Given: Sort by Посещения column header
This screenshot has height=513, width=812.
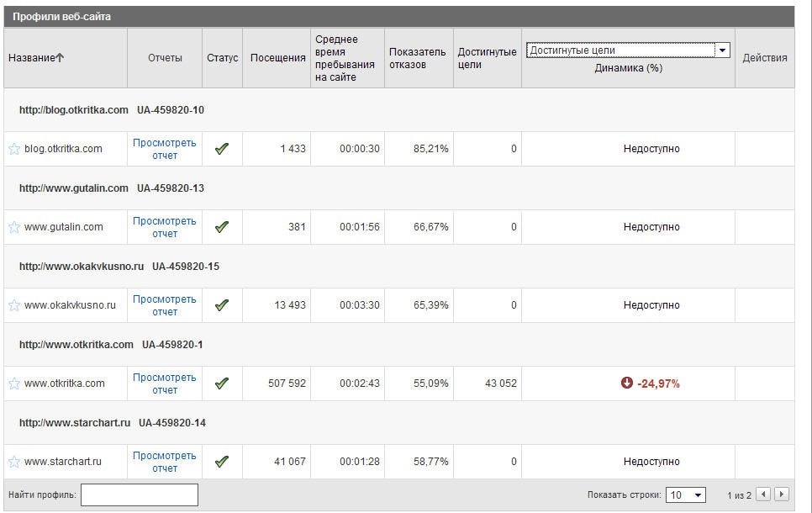Looking at the screenshot, I should (277, 58).
